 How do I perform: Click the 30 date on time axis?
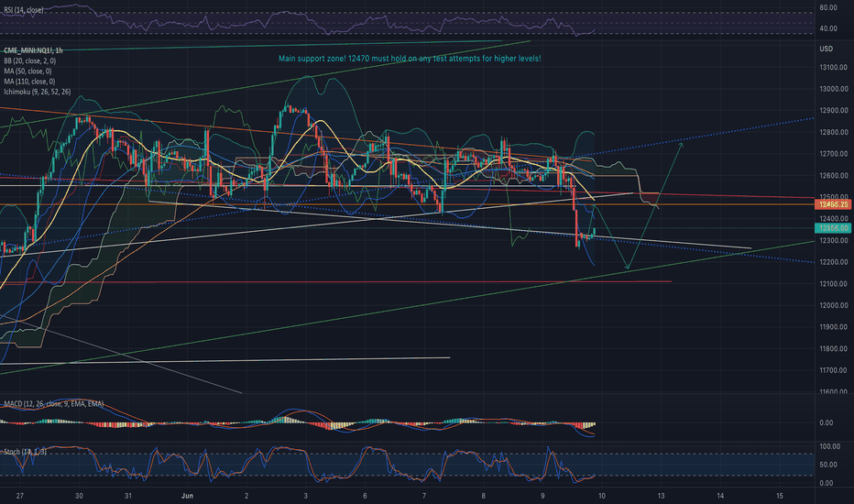tap(79, 496)
